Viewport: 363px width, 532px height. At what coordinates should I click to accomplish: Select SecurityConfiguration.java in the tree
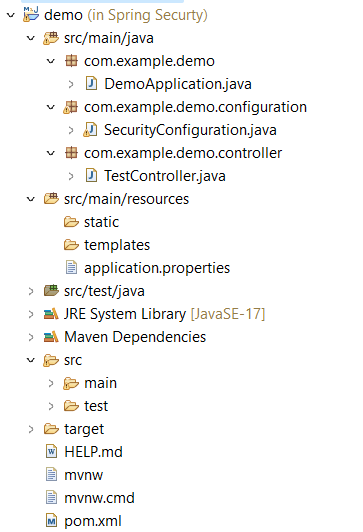[190, 130]
